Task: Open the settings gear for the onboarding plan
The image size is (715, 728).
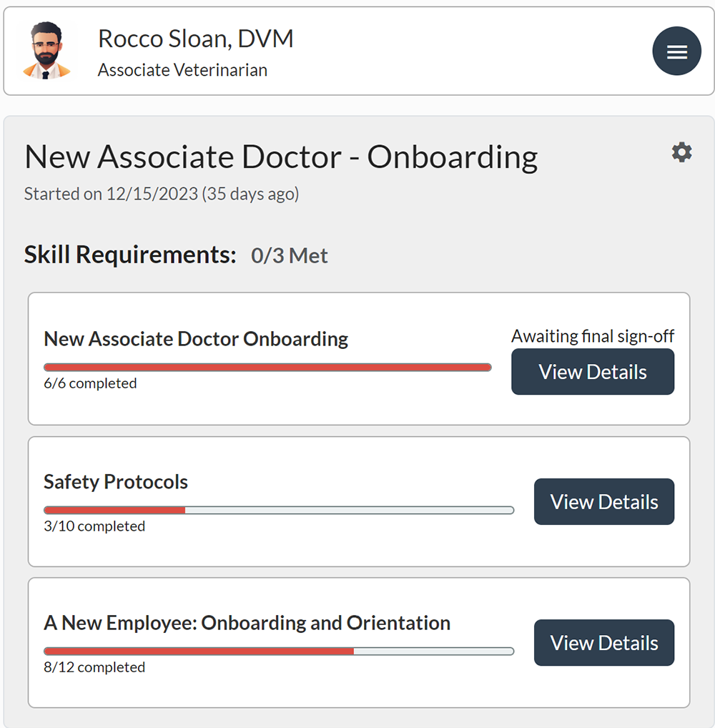Action: coord(681,152)
